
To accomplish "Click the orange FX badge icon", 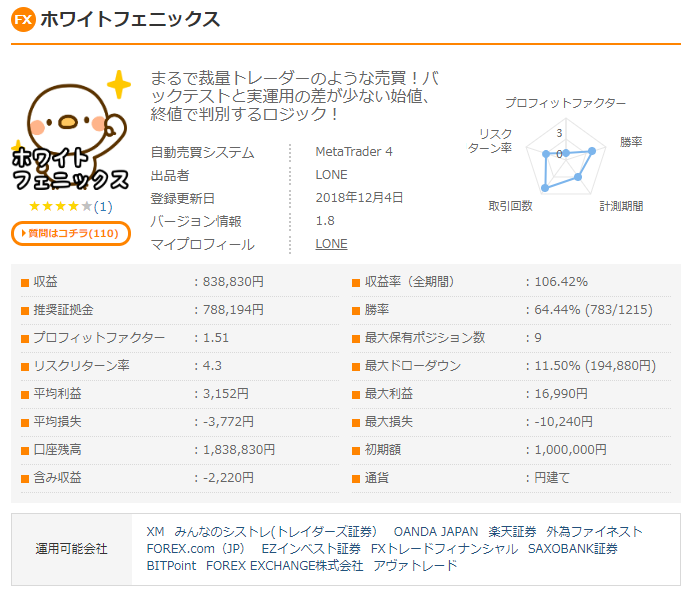I will point(23,19).
